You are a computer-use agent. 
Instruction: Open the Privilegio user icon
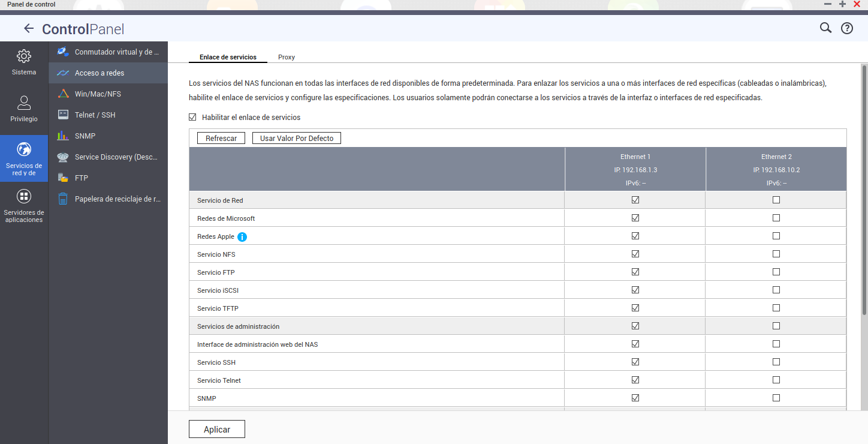(x=24, y=103)
